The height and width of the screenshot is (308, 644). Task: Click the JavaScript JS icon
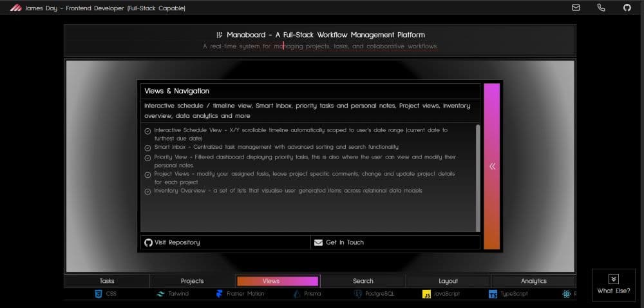426,294
